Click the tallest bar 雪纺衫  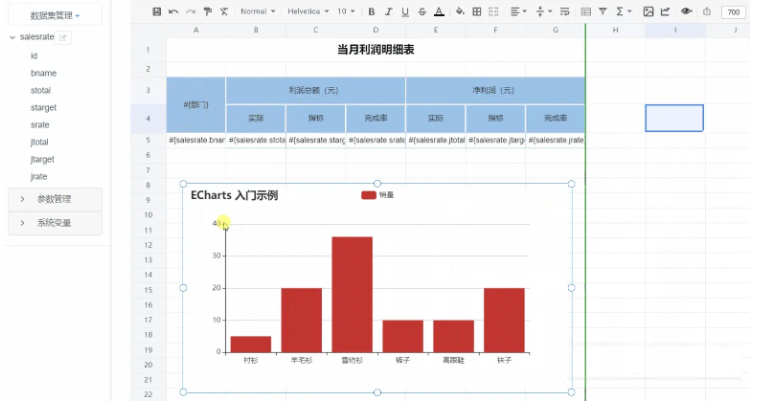(x=352, y=295)
